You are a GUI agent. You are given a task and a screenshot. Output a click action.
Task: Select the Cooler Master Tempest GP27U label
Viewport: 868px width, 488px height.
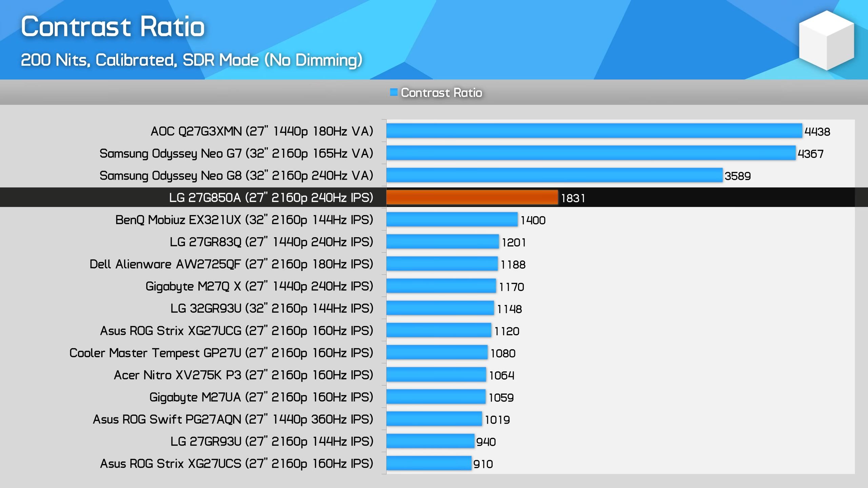pyautogui.click(x=221, y=353)
